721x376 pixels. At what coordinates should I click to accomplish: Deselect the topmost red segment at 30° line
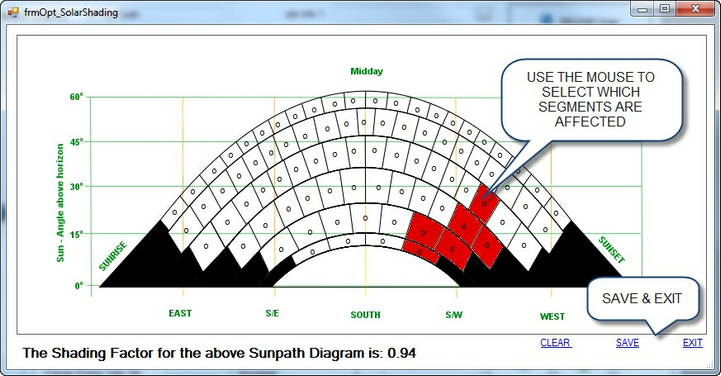484,204
